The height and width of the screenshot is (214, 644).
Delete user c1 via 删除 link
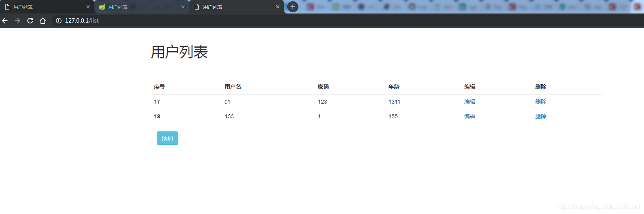click(540, 102)
